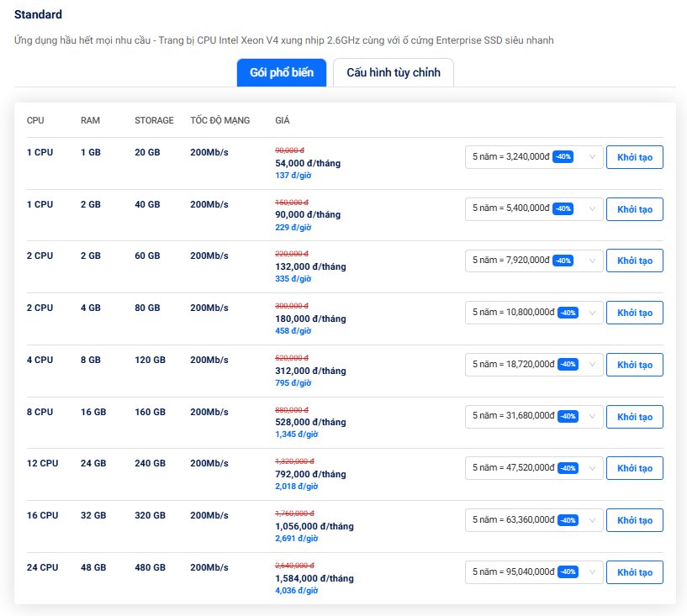
Task: Click the 132,000 đ/tháng price
Action: (x=310, y=266)
